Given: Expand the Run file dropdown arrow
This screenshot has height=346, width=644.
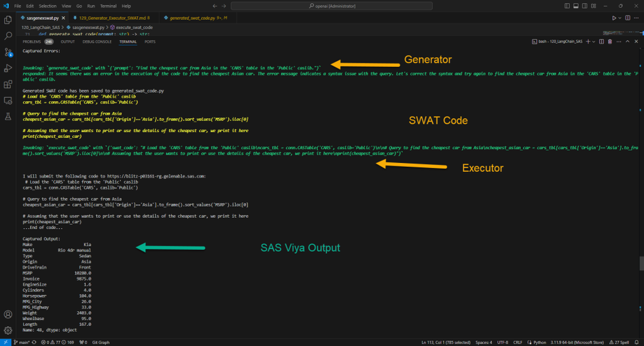Looking at the screenshot, I should coord(620,18).
